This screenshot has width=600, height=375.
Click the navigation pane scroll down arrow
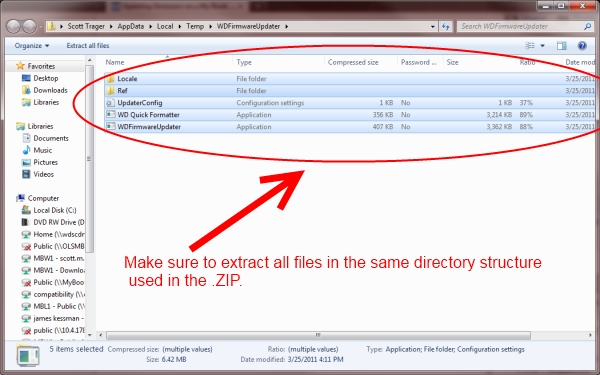pos(90,335)
